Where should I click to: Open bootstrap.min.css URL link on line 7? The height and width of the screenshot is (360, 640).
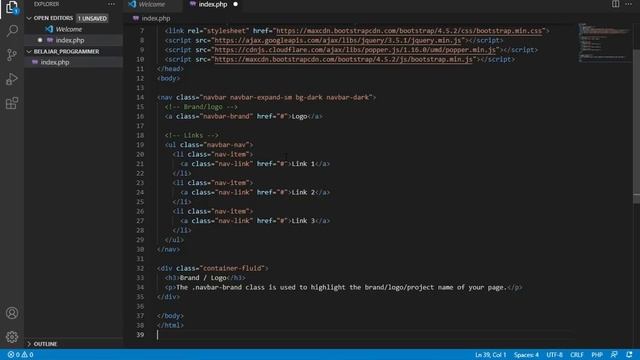409,31
